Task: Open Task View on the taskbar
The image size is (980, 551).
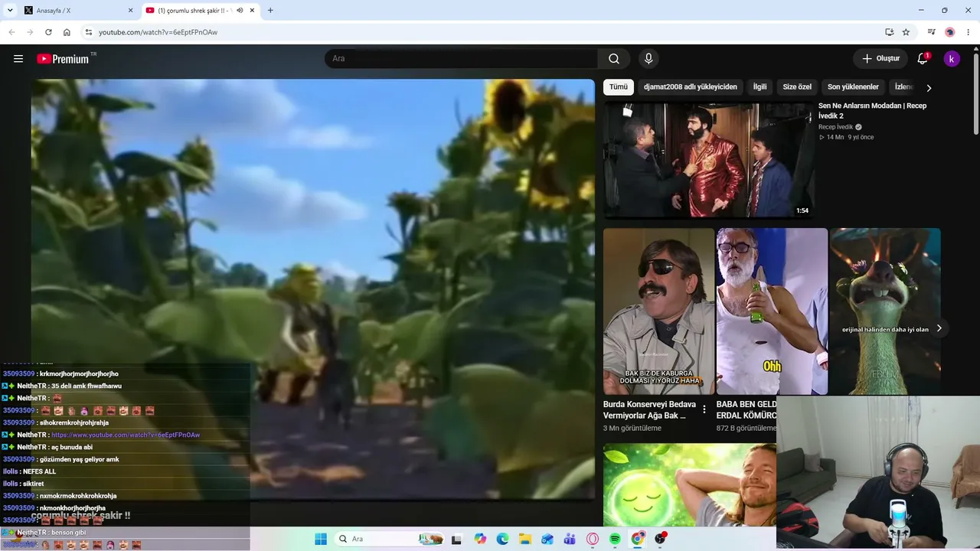Action: point(457,539)
